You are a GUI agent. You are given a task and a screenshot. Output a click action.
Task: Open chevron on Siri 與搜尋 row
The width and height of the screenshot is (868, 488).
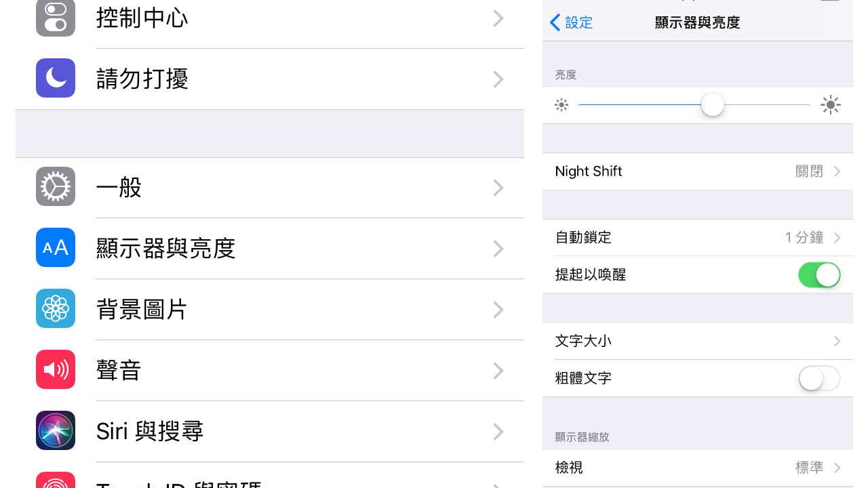[x=498, y=432]
